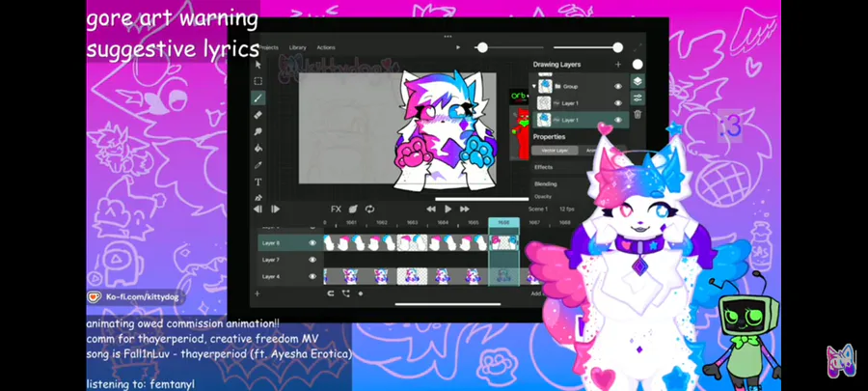Hide the highlighted Layer 1

pyautogui.click(x=618, y=120)
